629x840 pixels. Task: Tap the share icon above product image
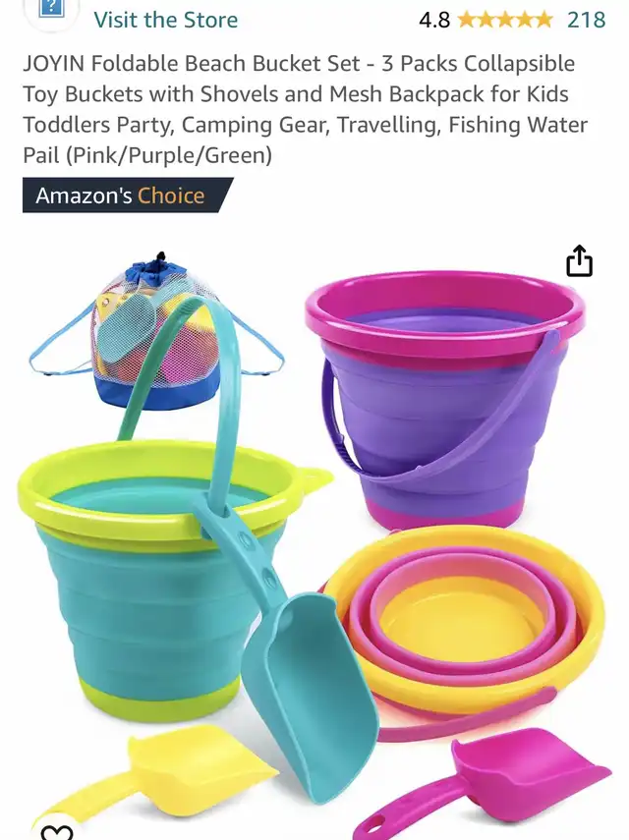[x=579, y=261]
